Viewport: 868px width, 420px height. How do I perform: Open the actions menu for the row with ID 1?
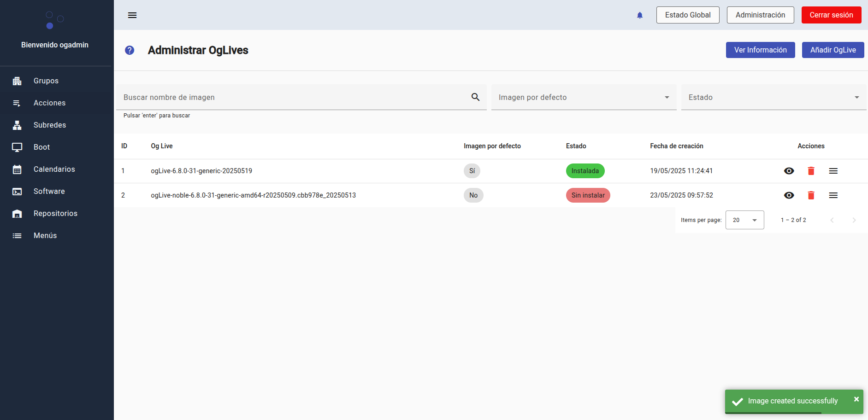(833, 171)
